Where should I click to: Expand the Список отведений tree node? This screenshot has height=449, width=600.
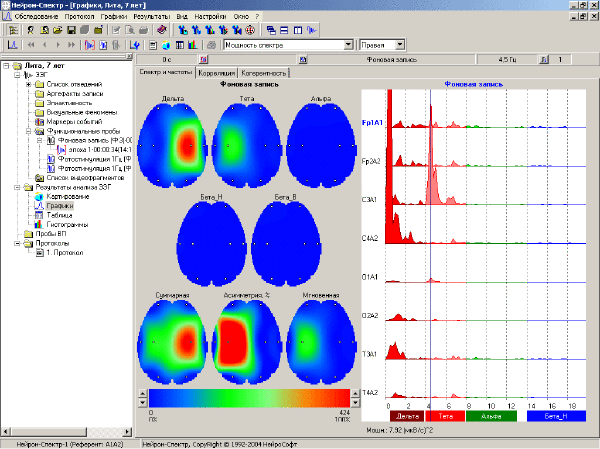(x=29, y=84)
